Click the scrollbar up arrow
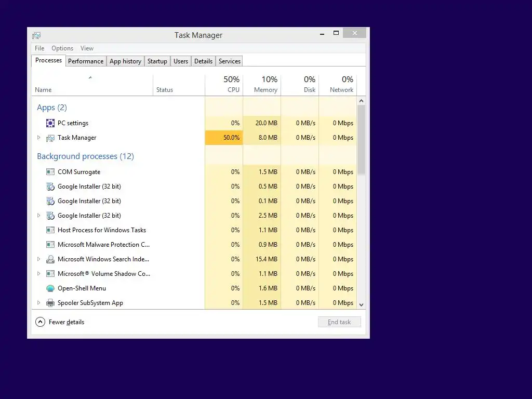This screenshot has width=532, height=399. (362, 101)
